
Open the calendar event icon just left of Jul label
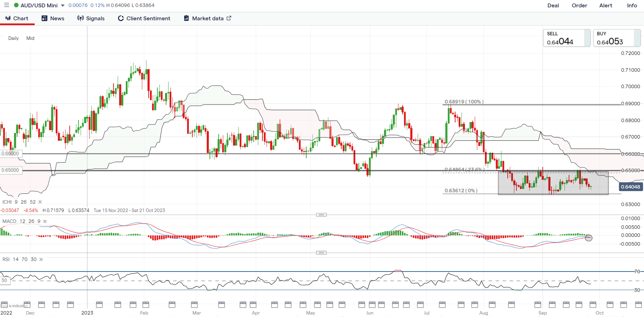[x=420, y=304]
